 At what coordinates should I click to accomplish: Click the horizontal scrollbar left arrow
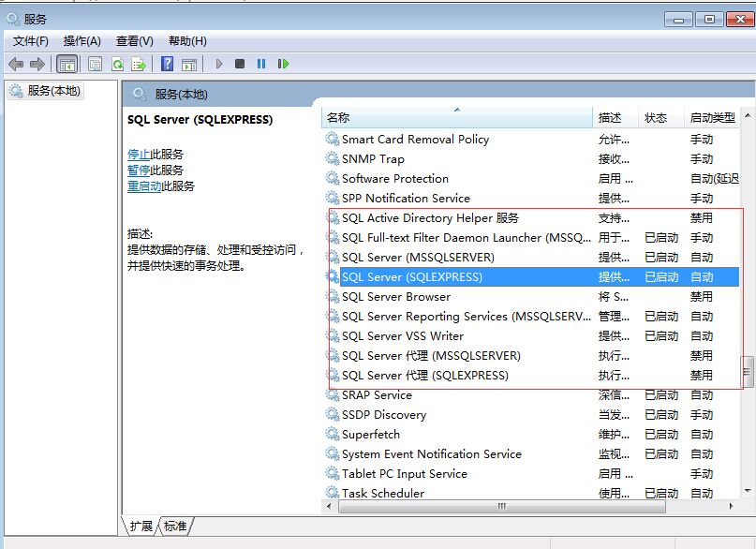pyautogui.click(x=330, y=506)
